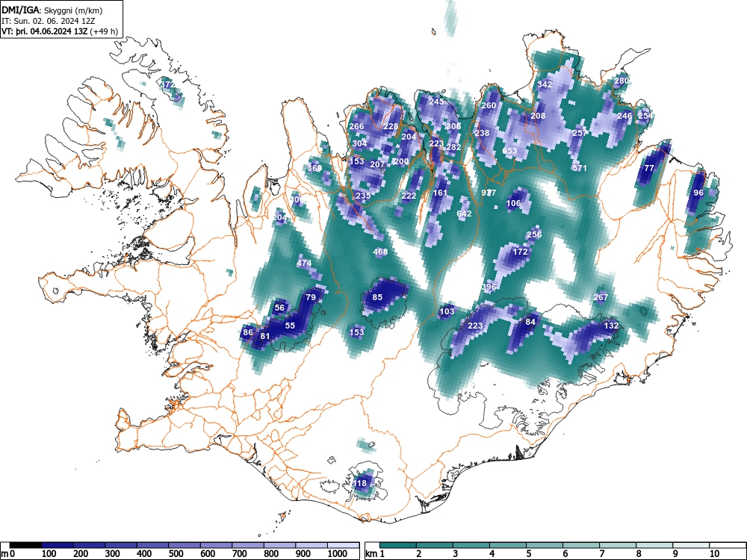Click the dark blue legend swatch between 100 and 200 m
This screenshot has width=747, height=560.
(x=58, y=545)
